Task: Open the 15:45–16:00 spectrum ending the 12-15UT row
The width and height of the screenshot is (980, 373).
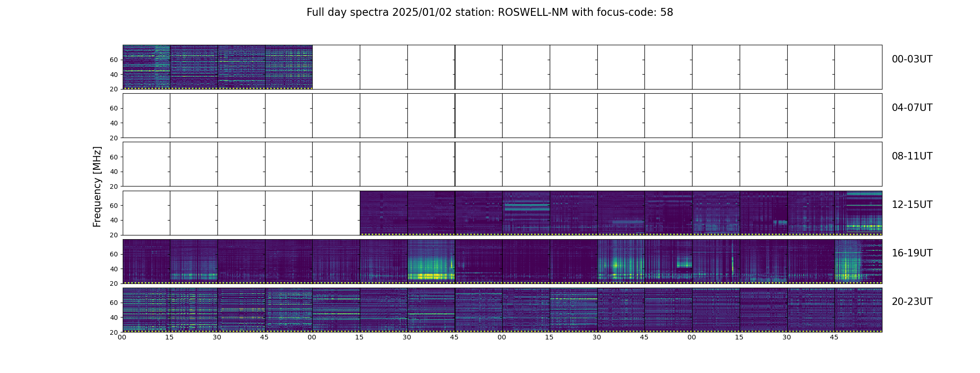Action: click(x=858, y=213)
